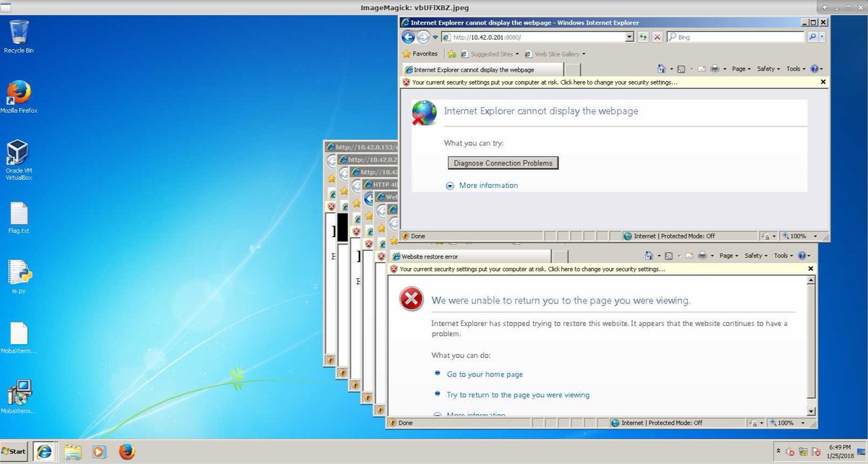Click the Back button in front IE window
The width and height of the screenshot is (868, 464).
tap(409, 37)
